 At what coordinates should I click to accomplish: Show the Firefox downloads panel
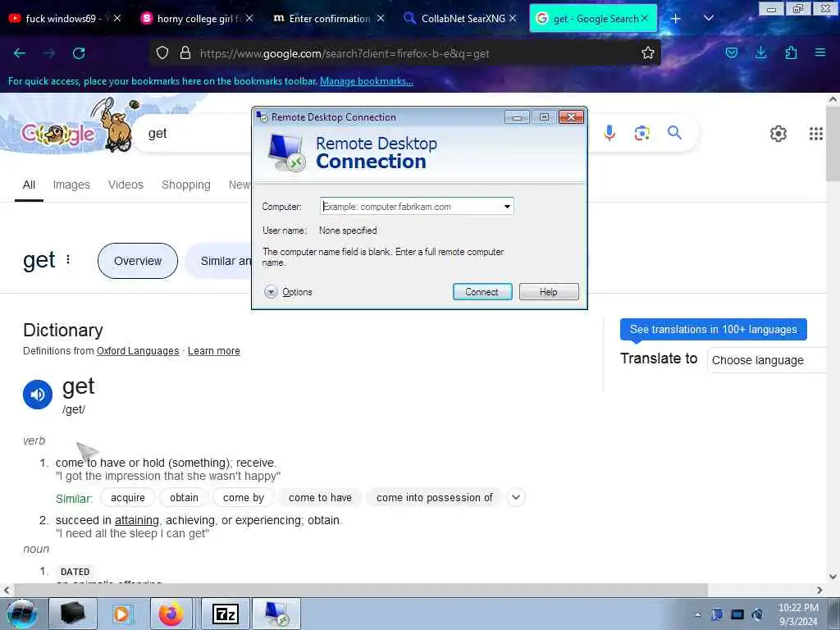click(760, 53)
